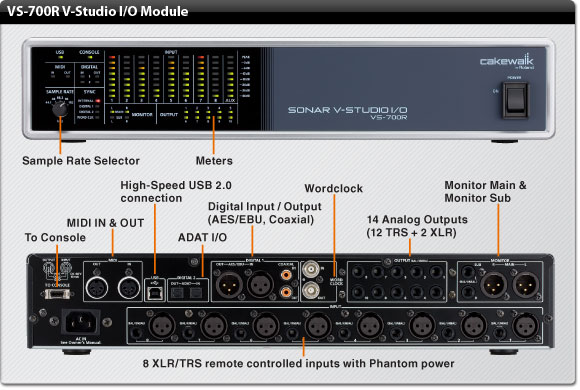The width and height of the screenshot is (580, 390).
Task: Click the AC IN power socket
Action: (x=81, y=322)
